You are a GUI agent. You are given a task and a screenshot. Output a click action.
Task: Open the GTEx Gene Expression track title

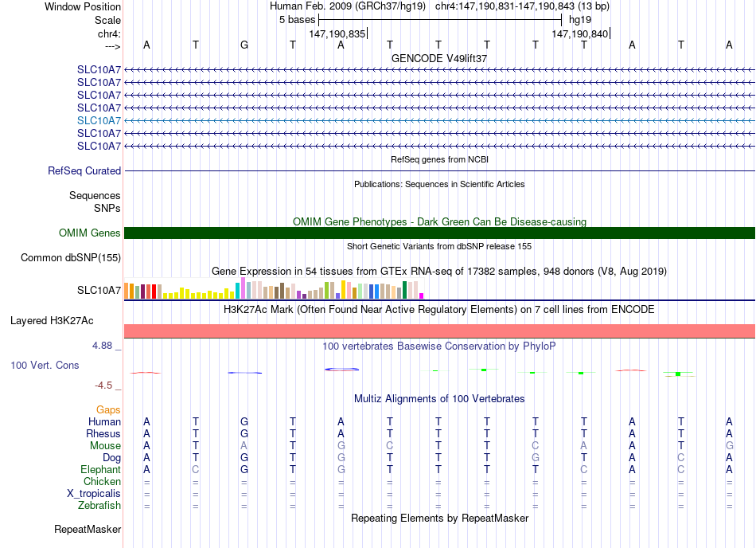(x=439, y=271)
